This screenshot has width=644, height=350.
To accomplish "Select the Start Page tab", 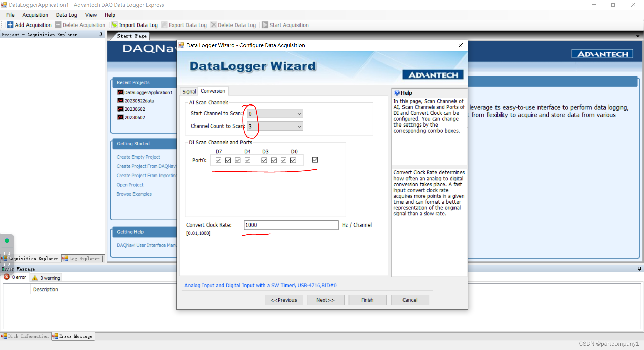I will coord(131,36).
